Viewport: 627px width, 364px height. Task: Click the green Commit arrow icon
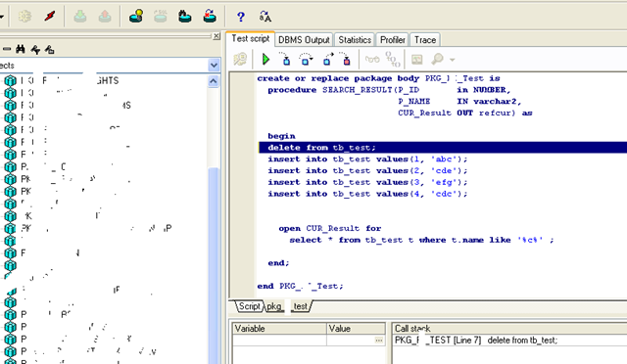tap(80, 17)
